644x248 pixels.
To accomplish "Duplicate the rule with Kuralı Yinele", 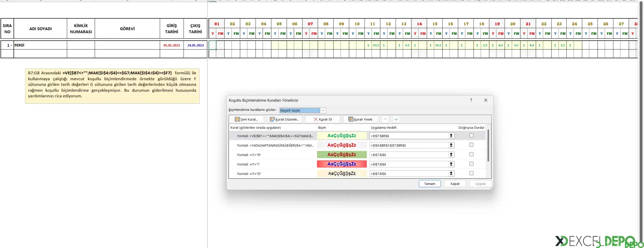I will [x=360, y=119].
